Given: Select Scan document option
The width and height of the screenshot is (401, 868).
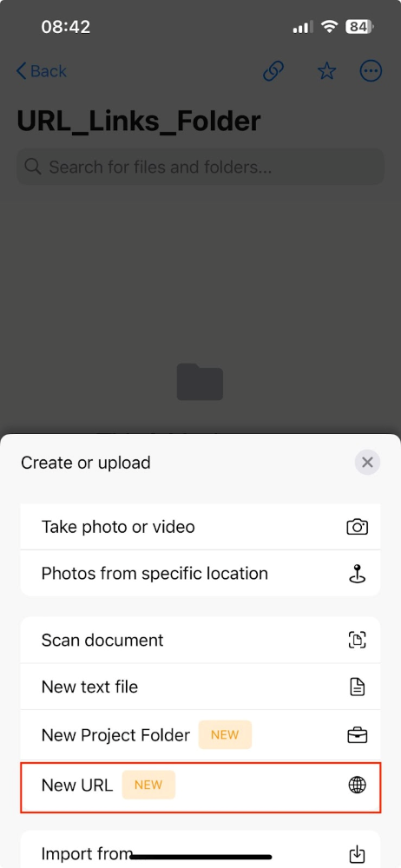Looking at the screenshot, I should point(200,641).
